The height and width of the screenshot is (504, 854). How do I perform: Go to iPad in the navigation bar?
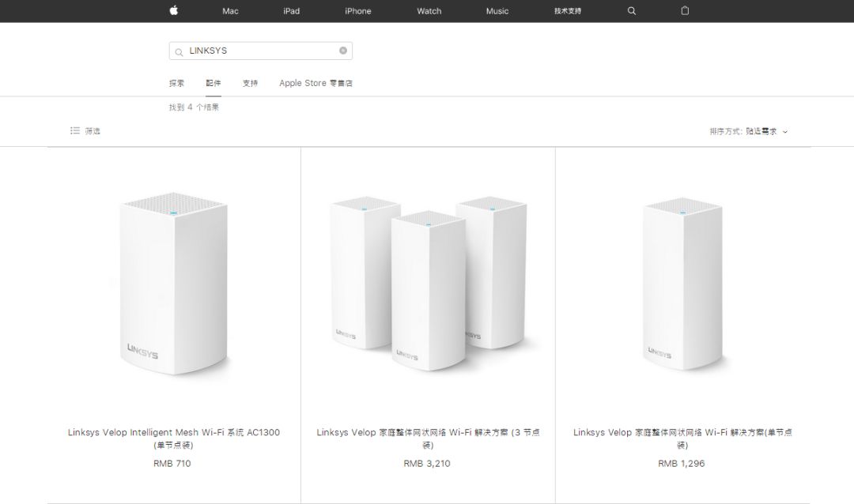pos(291,11)
